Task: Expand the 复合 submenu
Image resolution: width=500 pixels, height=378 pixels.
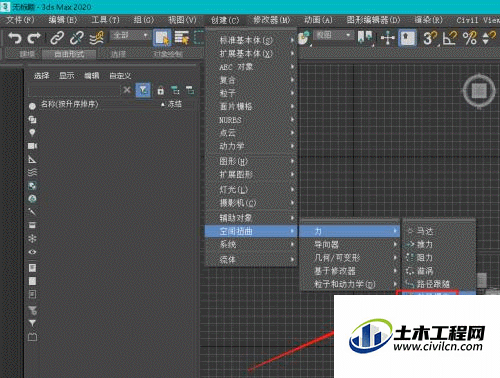Action: click(x=251, y=80)
